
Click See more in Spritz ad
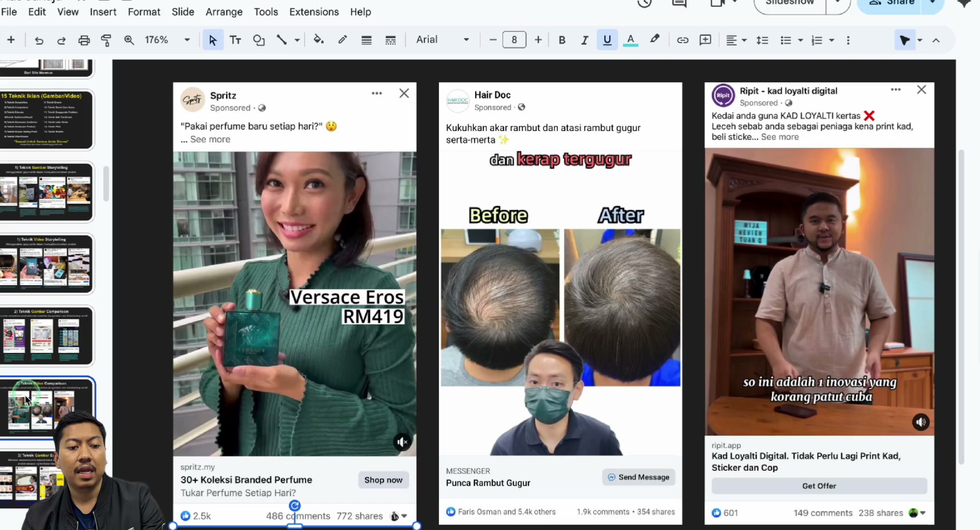[210, 139]
